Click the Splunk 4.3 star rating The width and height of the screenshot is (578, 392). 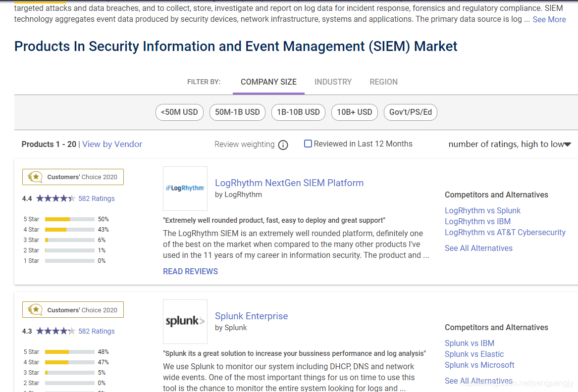(55, 331)
